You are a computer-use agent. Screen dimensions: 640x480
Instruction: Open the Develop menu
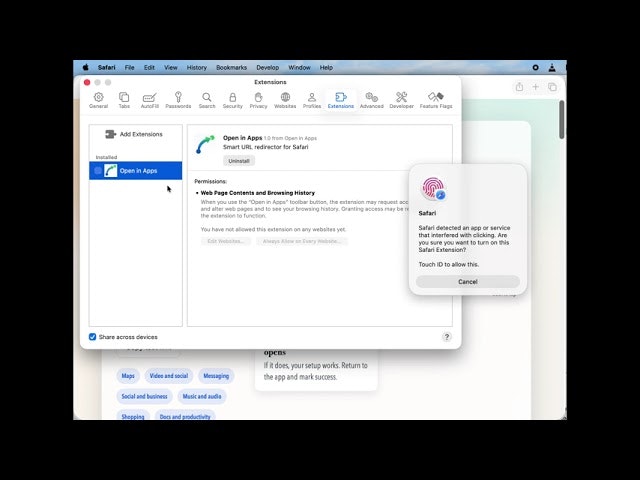pos(267,67)
